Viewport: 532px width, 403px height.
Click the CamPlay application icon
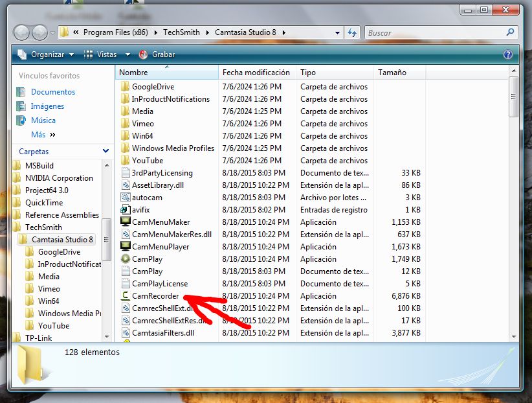pyautogui.click(x=126, y=259)
